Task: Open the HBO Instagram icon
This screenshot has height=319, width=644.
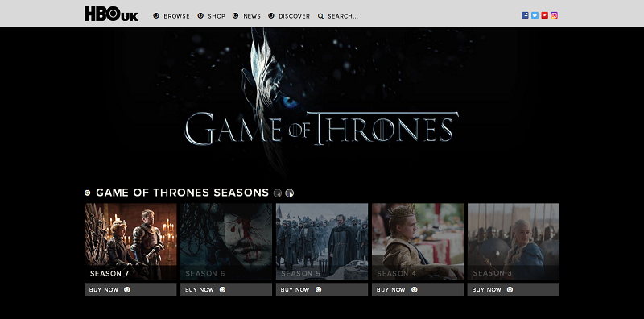Action: click(x=555, y=15)
